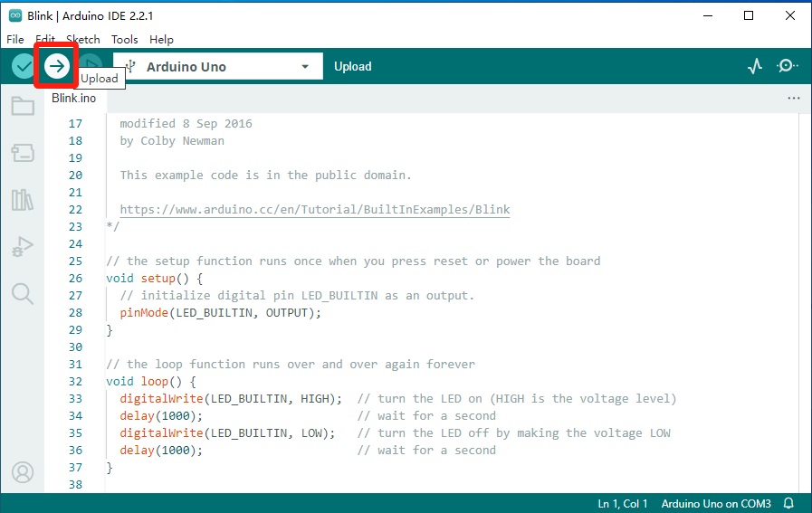The height and width of the screenshot is (513, 812).
Task: Click the notifications bell icon
Action: point(788,503)
